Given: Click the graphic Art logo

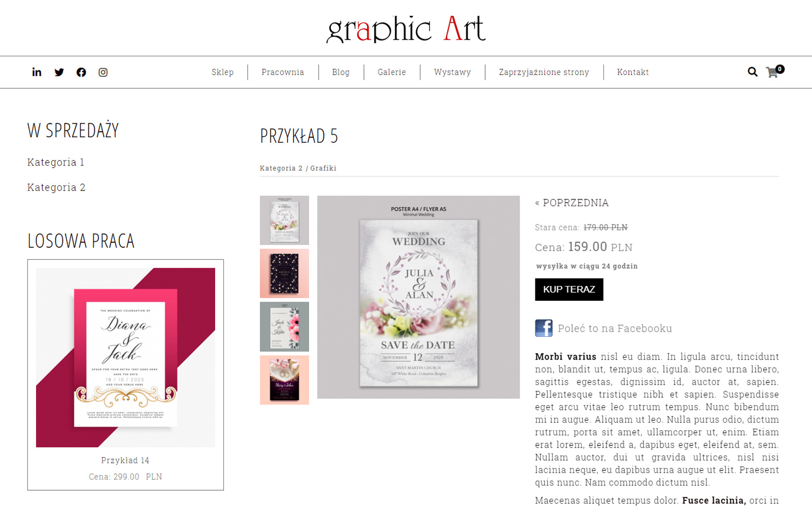Looking at the screenshot, I should [x=406, y=28].
